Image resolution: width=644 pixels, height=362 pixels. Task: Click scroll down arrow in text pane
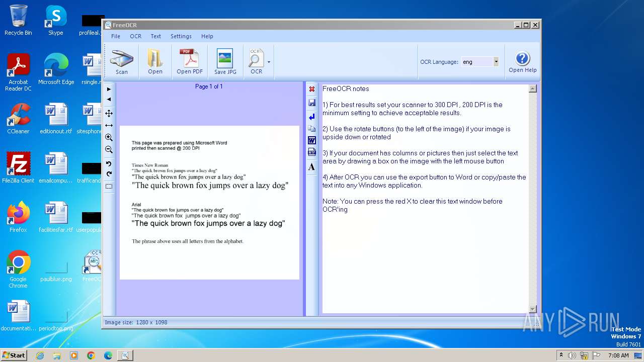tap(533, 309)
